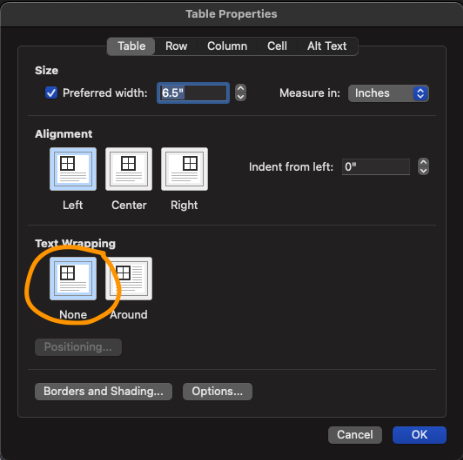Select None text wrapping icon
Viewport: 463px width, 460px height.
[x=73, y=279]
